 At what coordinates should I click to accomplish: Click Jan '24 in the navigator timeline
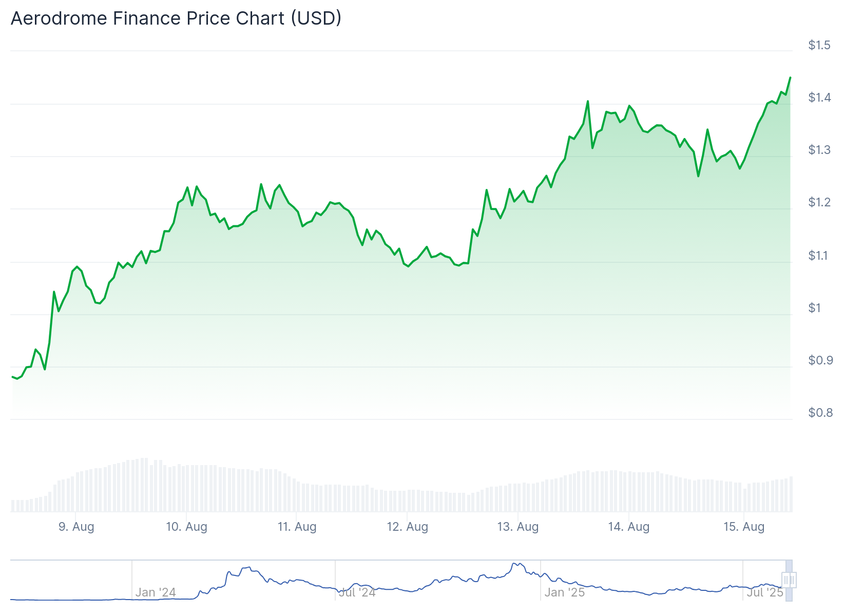(x=156, y=592)
